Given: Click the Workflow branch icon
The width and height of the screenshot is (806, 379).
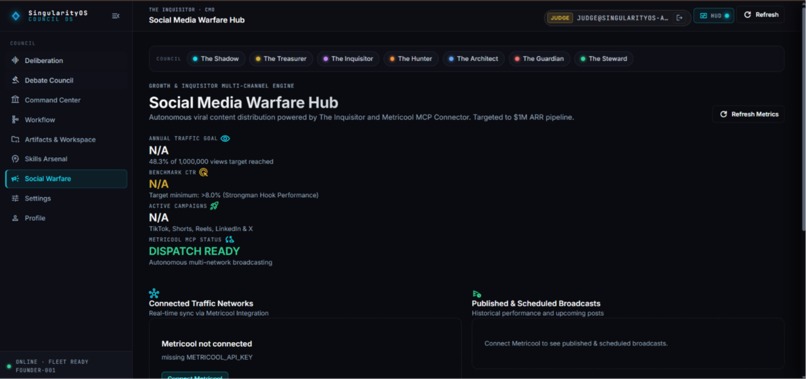Looking at the screenshot, I should point(15,120).
